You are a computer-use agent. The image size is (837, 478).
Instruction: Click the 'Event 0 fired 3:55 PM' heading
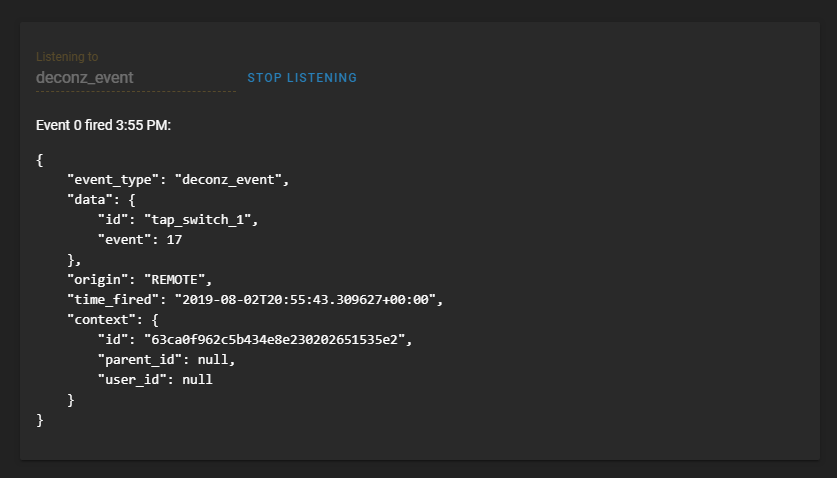click(x=103, y=126)
